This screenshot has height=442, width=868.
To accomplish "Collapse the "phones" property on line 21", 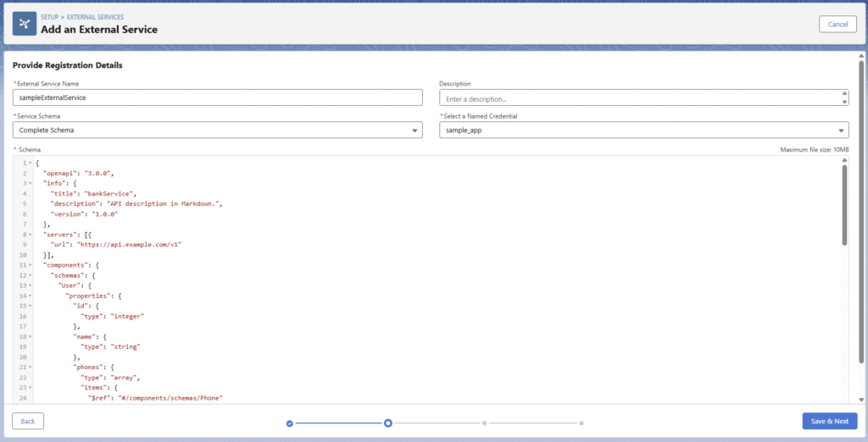I will click(31, 367).
